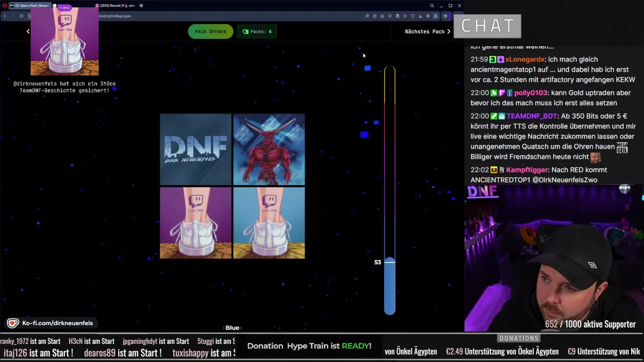Click the Ko-fi.com/dirkneuenfels link
This screenshot has width=644, height=362.
(x=57, y=323)
